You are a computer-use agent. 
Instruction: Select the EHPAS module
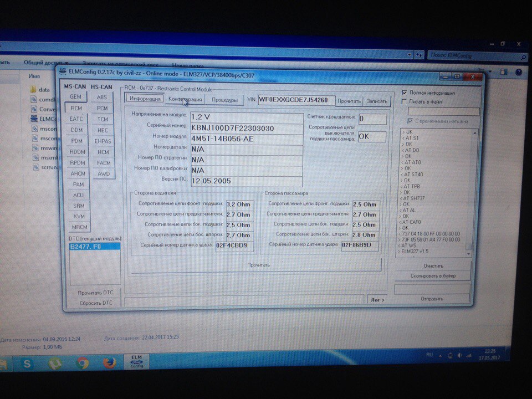click(x=103, y=141)
